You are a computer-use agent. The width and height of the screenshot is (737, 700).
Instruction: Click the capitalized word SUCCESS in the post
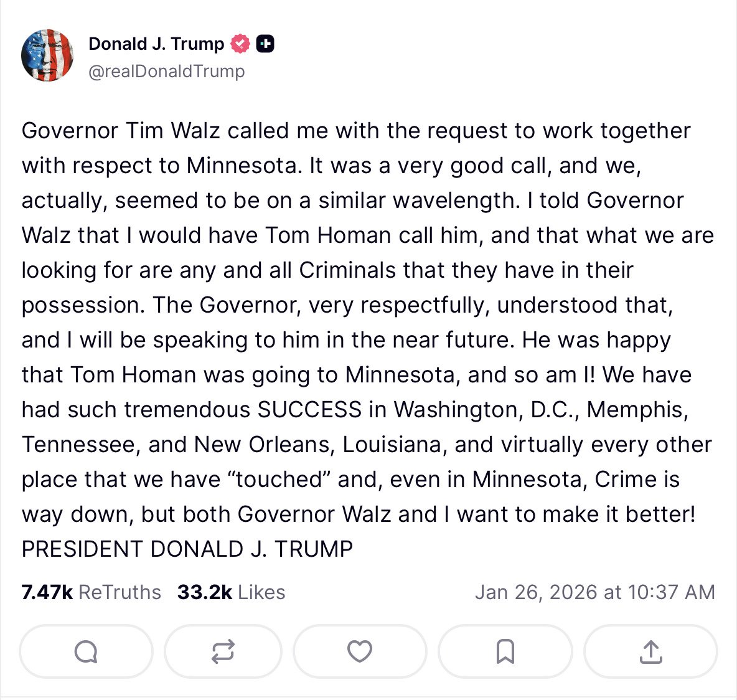pyautogui.click(x=309, y=410)
